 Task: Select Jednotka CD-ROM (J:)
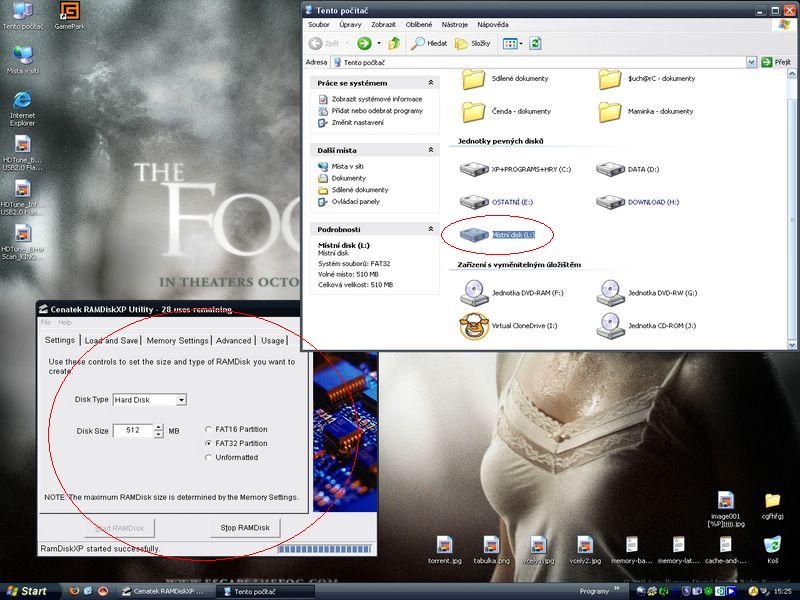tap(646, 326)
